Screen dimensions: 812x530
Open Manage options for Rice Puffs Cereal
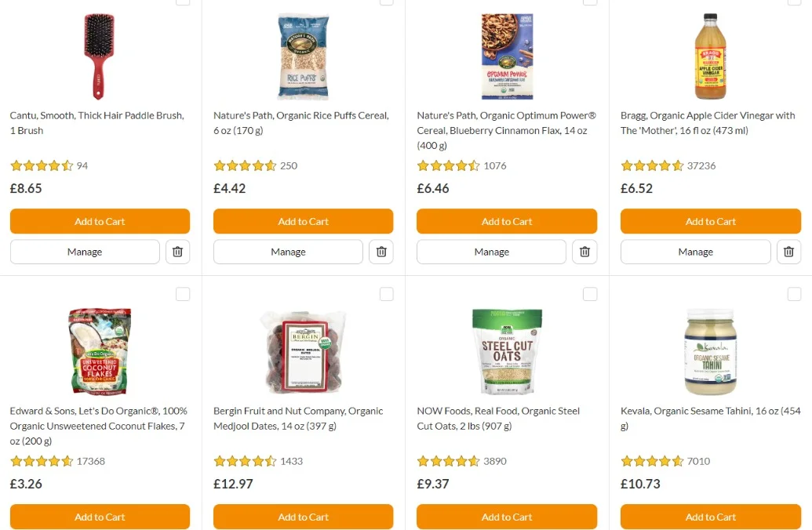[288, 252]
